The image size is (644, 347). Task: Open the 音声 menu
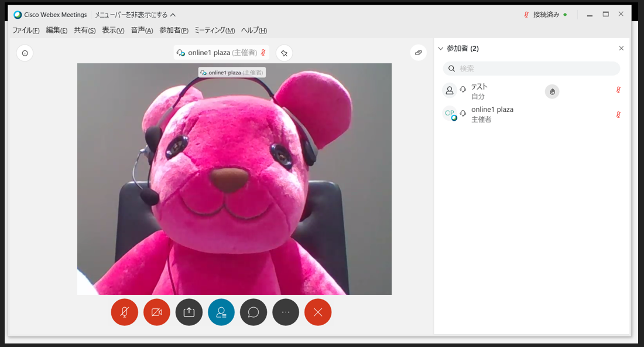pyautogui.click(x=142, y=30)
